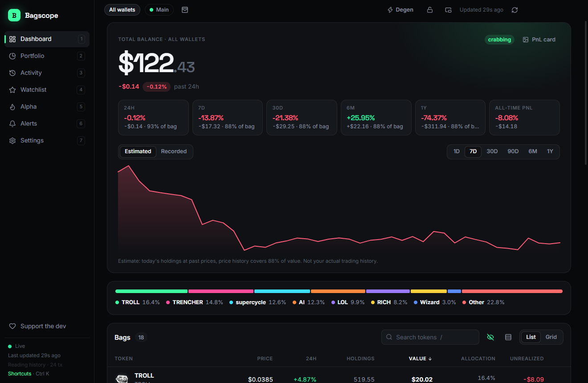588x383 pixels.
Task: Set chart range to 30D
Action: (x=492, y=151)
